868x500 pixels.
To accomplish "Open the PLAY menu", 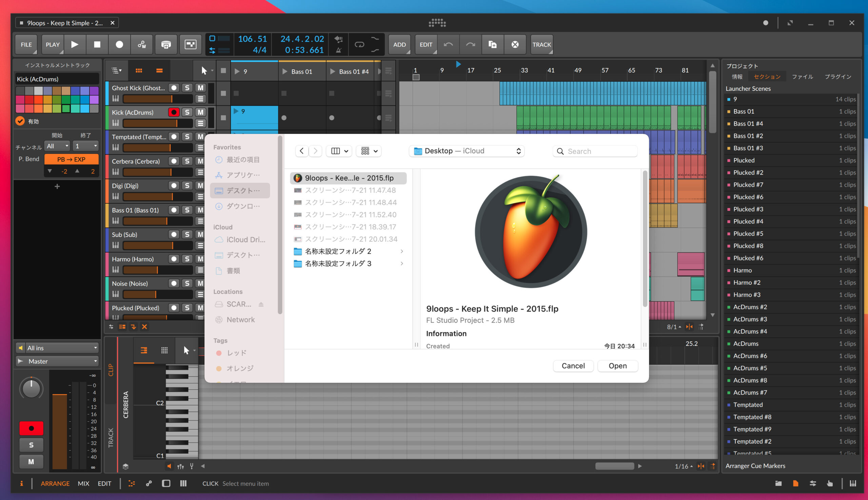I will pyautogui.click(x=53, y=44).
